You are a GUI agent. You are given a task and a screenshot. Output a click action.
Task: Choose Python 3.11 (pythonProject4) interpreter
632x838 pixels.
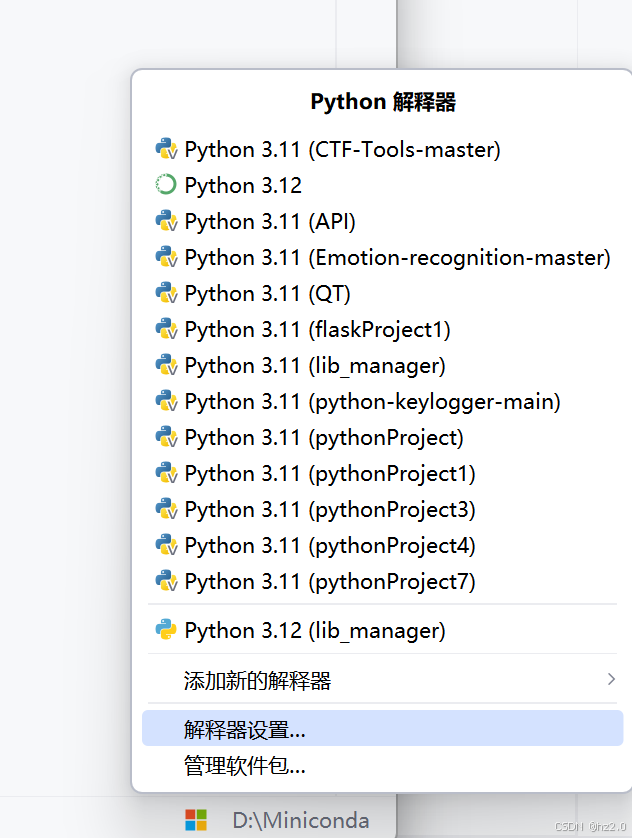(383, 545)
